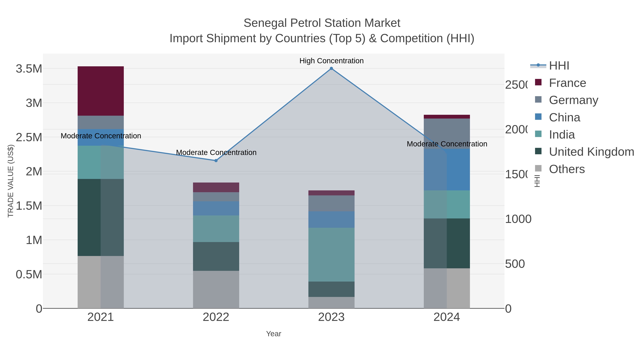
Task: Click the 0.5M y-axis tick label
Action: [29, 275]
